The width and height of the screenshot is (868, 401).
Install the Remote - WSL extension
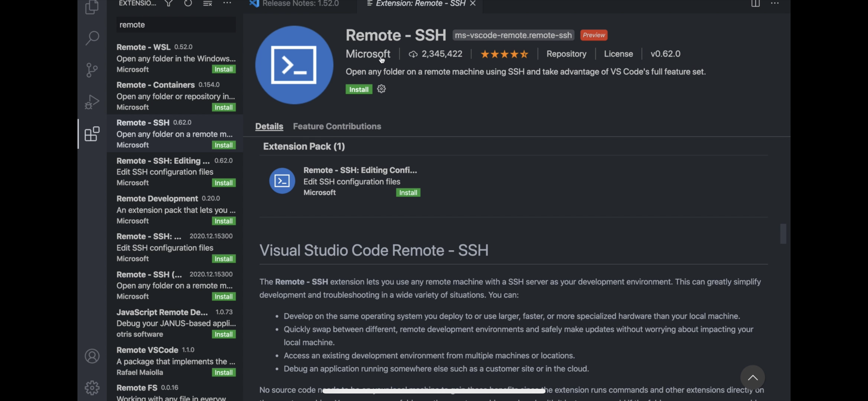pos(224,69)
